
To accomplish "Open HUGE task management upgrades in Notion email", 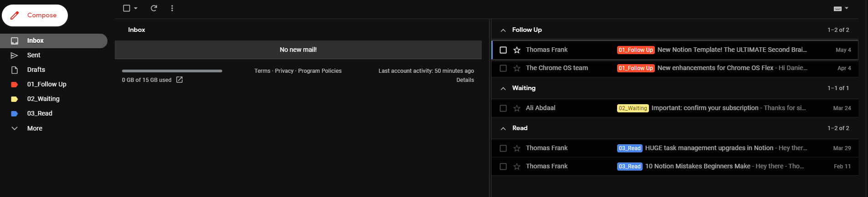I will 709,148.
